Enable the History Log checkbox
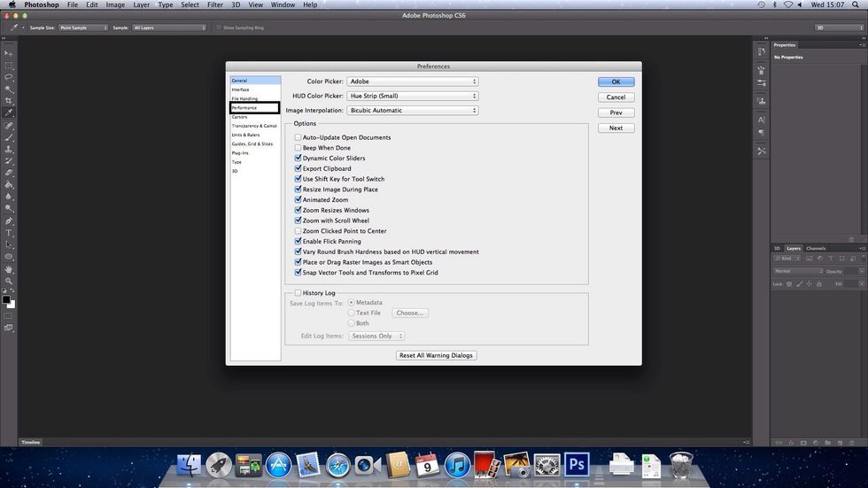Screen dimensions: 868x488 298,292
